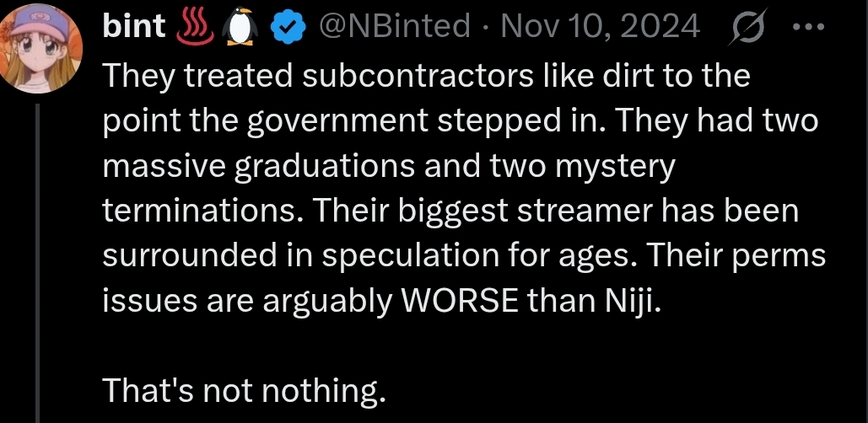Click the blue verified checkmark badge
This screenshot has width=868, height=423.
[288, 27]
